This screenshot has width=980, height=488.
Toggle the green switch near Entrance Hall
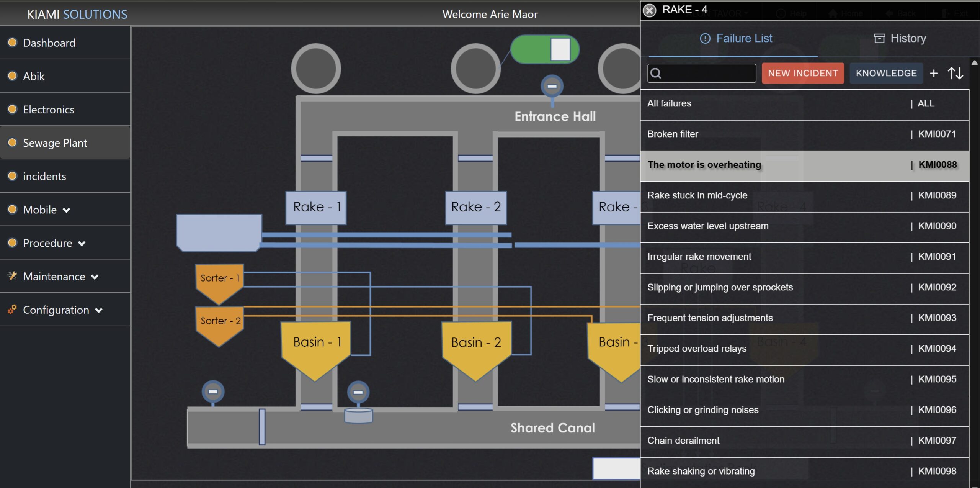pyautogui.click(x=545, y=50)
